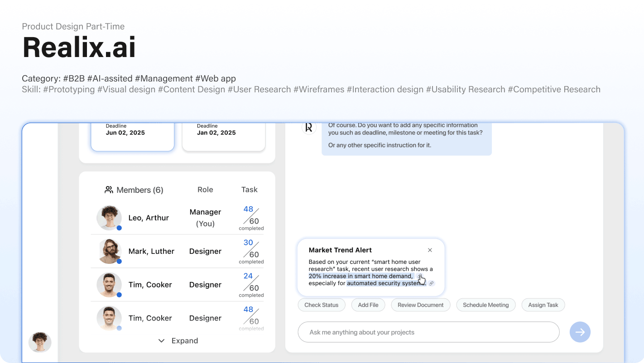Click the Members group icon
The width and height of the screenshot is (644, 363).
point(109,190)
